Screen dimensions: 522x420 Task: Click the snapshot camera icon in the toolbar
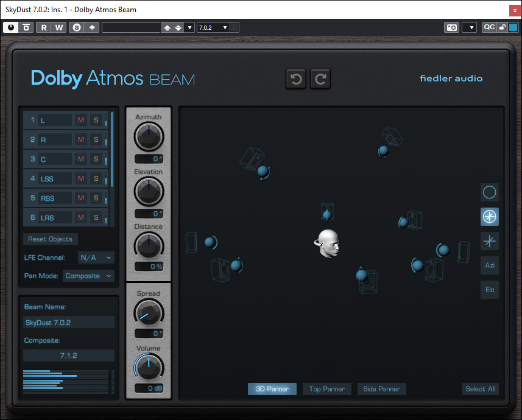point(451,27)
